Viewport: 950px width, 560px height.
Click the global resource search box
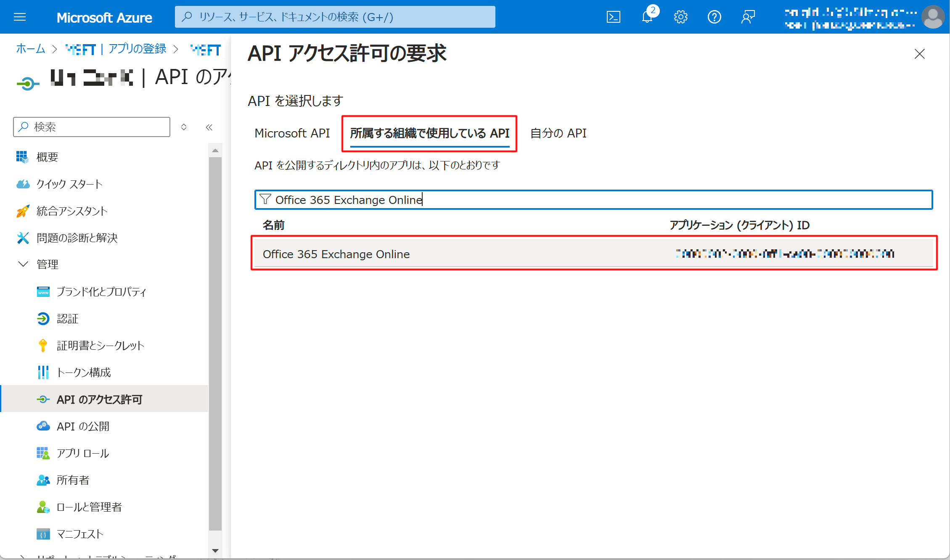click(335, 17)
